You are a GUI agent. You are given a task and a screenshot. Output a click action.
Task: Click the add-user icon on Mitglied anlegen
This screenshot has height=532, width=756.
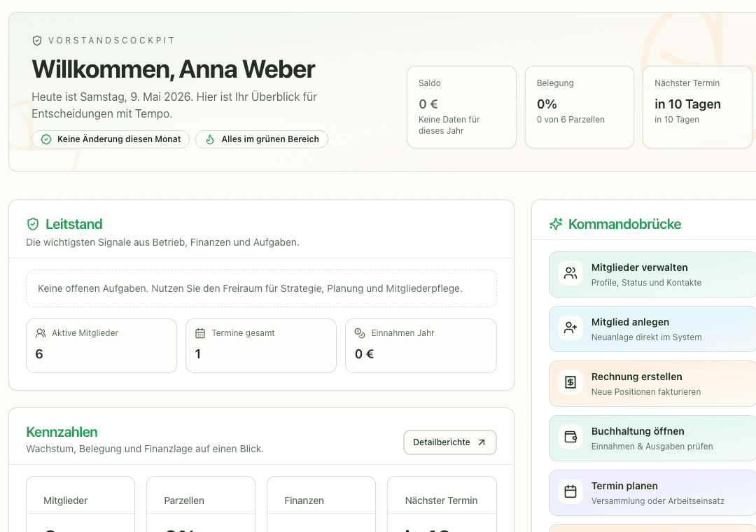pos(570,328)
